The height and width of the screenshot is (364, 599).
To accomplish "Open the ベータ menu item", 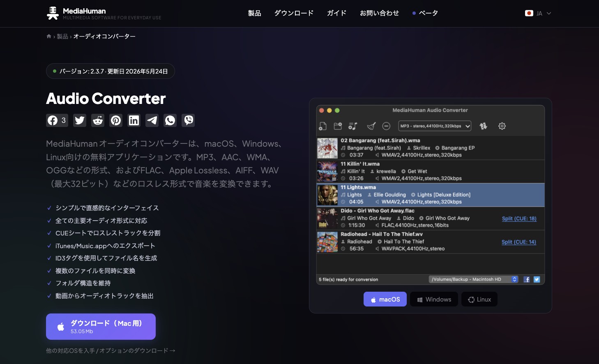I will click(x=425, y=13).
